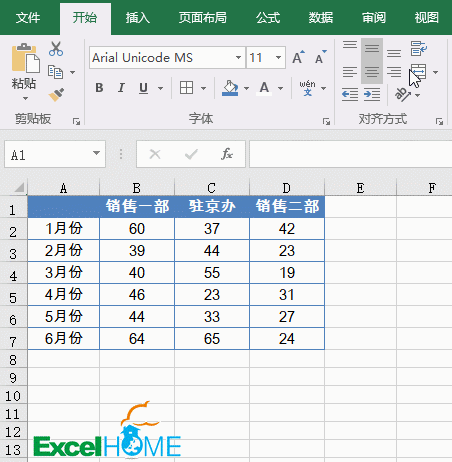Viewport: 452px width, 462px height.
Task: Toggle Center horizontal alignment
Action: pos(372,72)
